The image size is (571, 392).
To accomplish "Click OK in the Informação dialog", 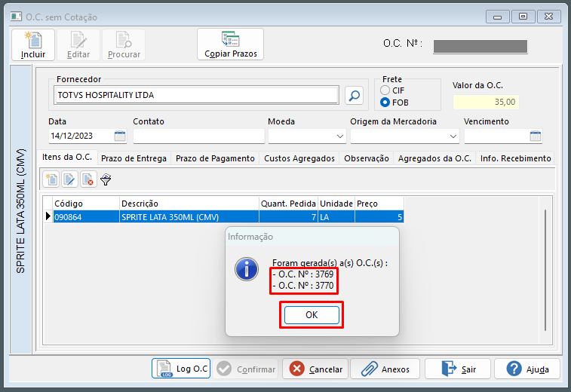I will click(312, 315).
